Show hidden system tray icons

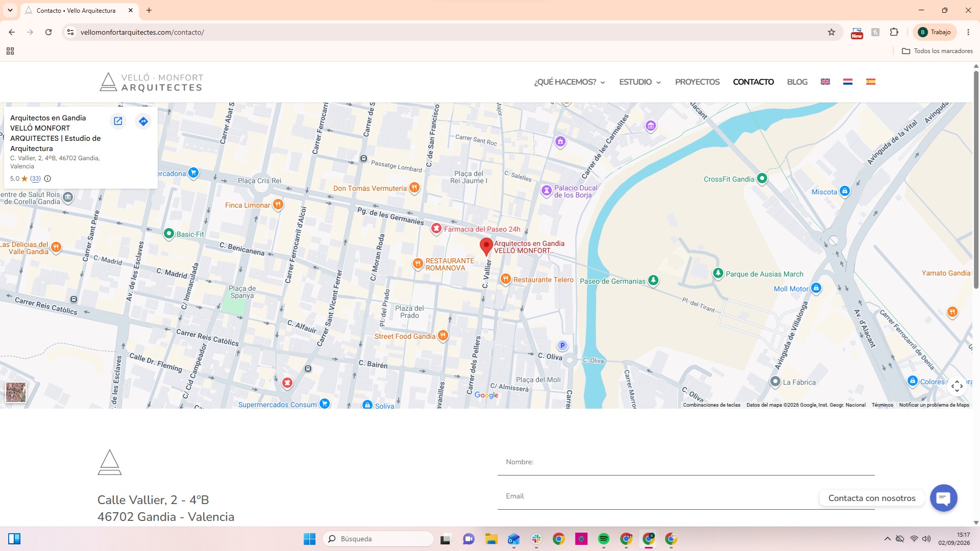point(888,539)
